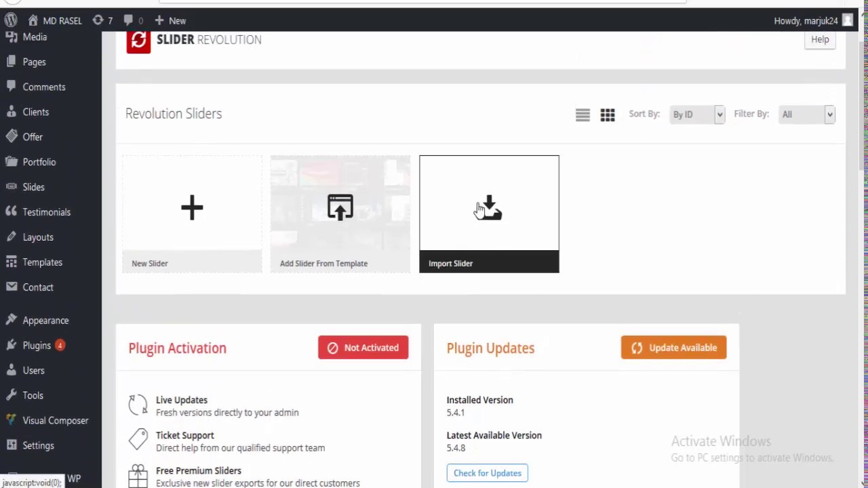Click the Offer WordPress icon
The image size is (868, 488).
coord(11,137)
